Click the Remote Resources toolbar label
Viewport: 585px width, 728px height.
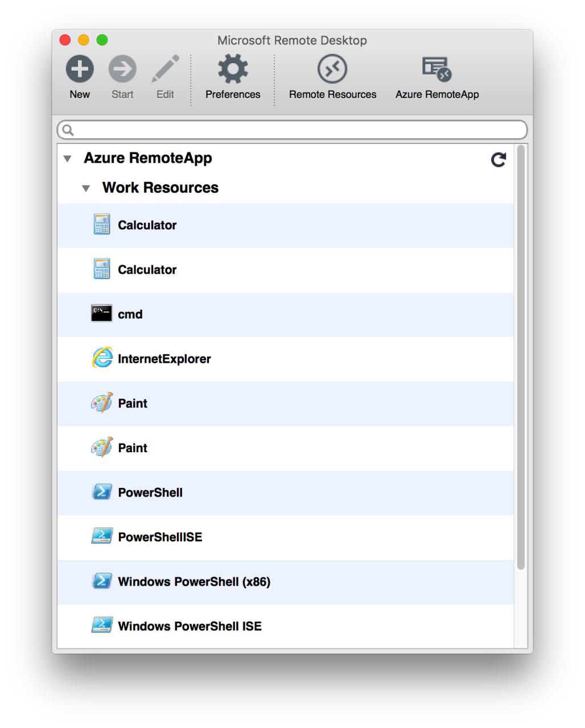pos(332,94)
